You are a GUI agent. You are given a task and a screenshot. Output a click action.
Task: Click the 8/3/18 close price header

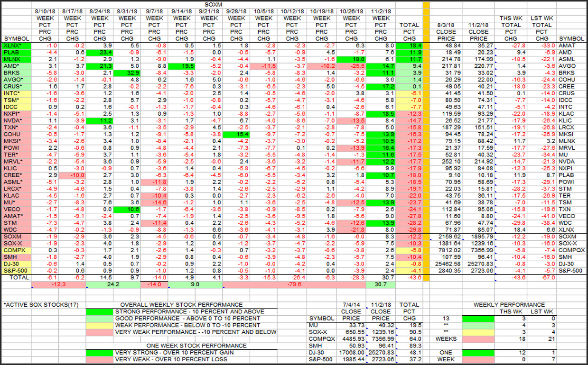point(446,32)
